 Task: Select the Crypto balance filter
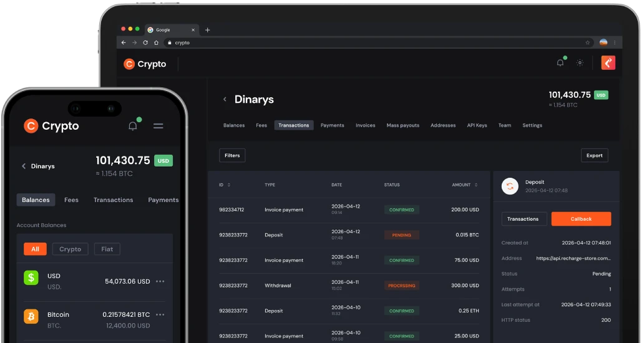tap(71, 249)
